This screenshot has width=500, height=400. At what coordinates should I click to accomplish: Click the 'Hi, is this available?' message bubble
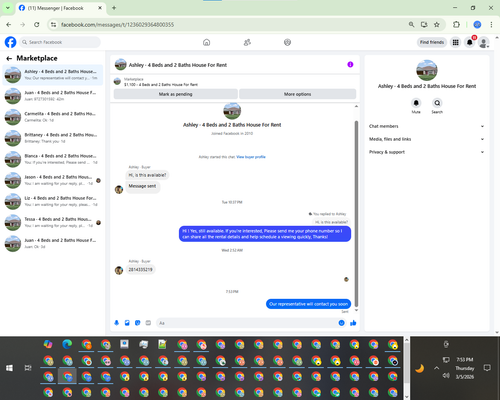click(147, 175)
